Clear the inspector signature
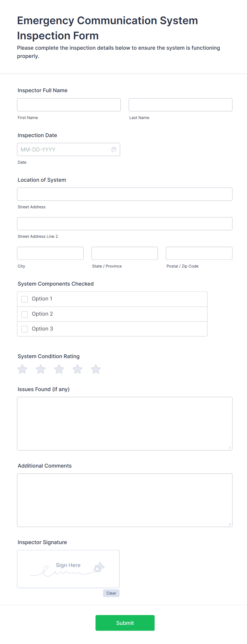Viewport: 247px width, 644px height. pos(111,593)
